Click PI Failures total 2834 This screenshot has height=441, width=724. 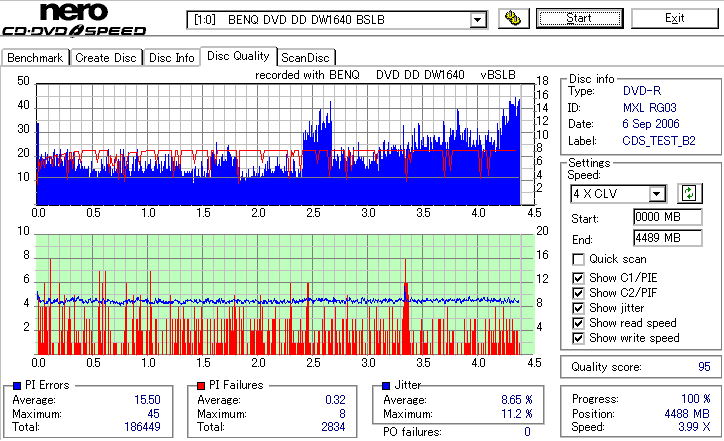[x=333, y=426]
